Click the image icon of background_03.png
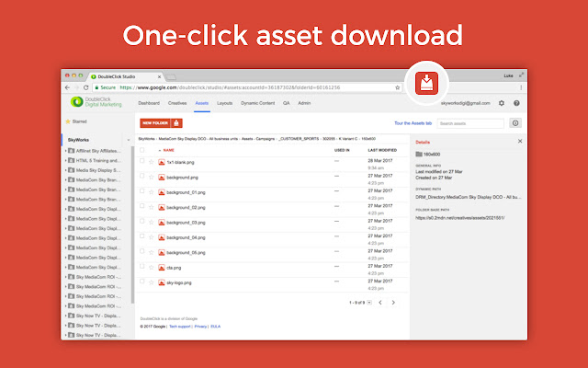 (162, 223)
